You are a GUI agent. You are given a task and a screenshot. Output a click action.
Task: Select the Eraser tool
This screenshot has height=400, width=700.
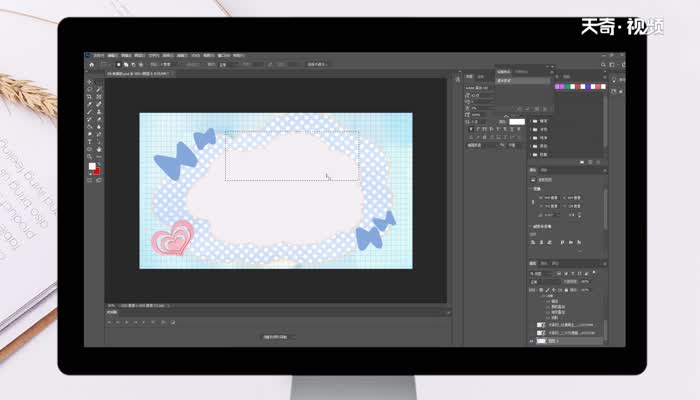[x=99, y=119]
